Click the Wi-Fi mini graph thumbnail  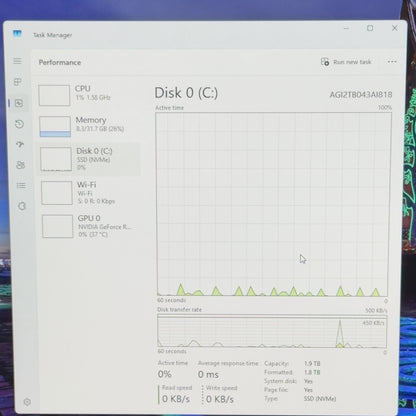tap(57, 193)
